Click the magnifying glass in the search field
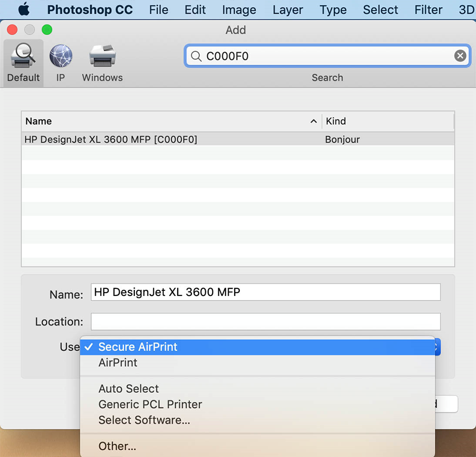Viewport: 476px width, 457px height. point(197,56)
